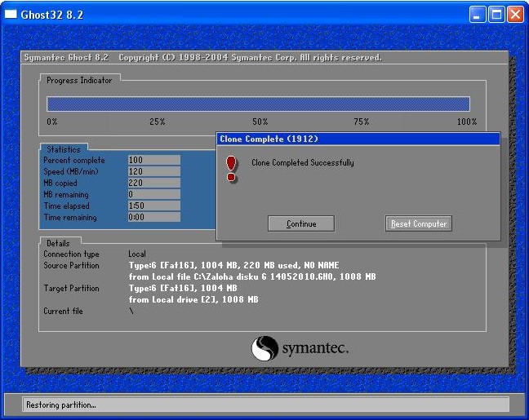This screenshot has width=529, height=420.
Task: Click the 'Restoring partition...' status bar text
Action: 61,405
